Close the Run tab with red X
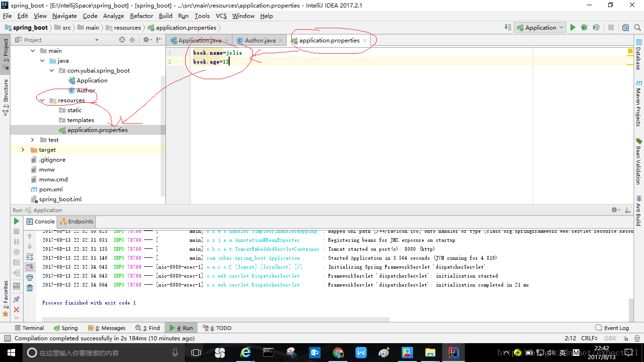Screen dimensions: 644x362 (x=17, y=310)
